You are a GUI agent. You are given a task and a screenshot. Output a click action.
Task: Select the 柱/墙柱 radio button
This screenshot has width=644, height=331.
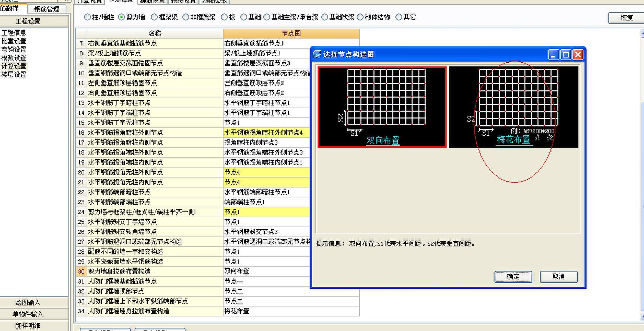(x=87, y=17)
